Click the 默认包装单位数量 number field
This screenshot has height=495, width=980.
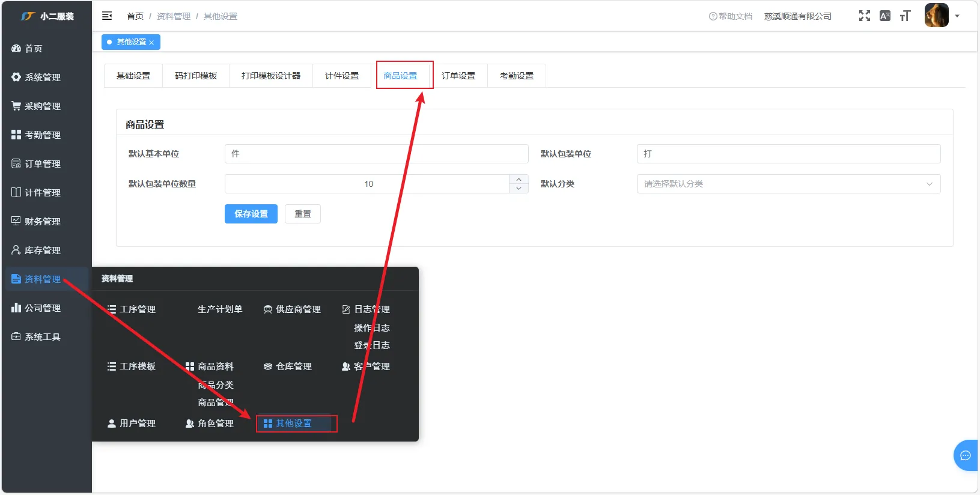click(367, 184)
